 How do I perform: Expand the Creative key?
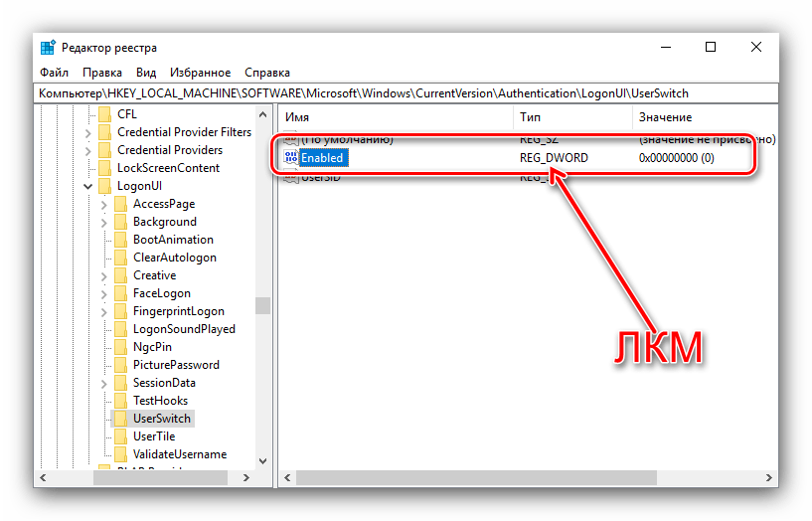(x=104, y=276)
